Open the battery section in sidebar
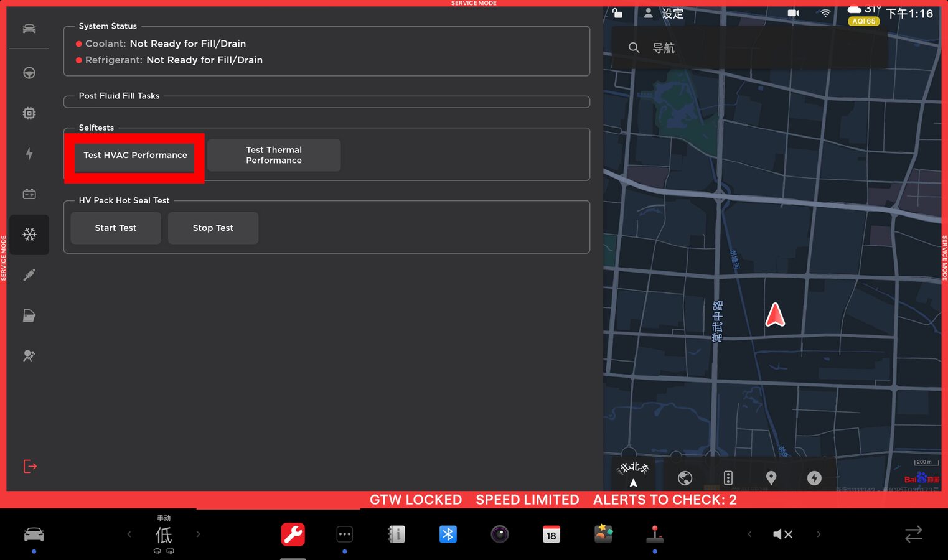This screenshot has width=948, height=560. pyautogui.click(x=29, y=194)
